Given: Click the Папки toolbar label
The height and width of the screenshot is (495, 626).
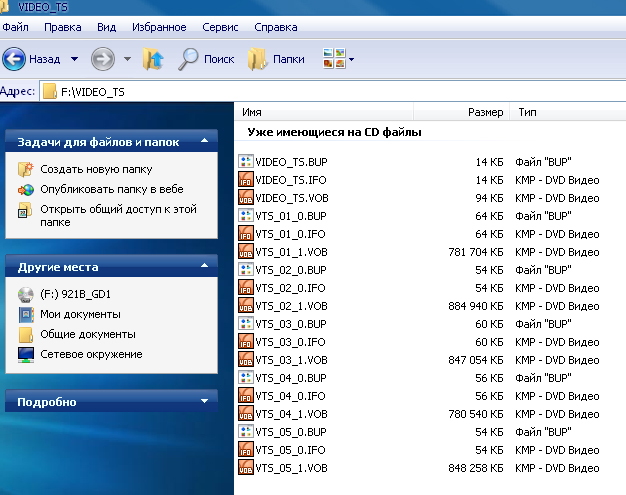Looking at the screenshot, I should 289,59.
